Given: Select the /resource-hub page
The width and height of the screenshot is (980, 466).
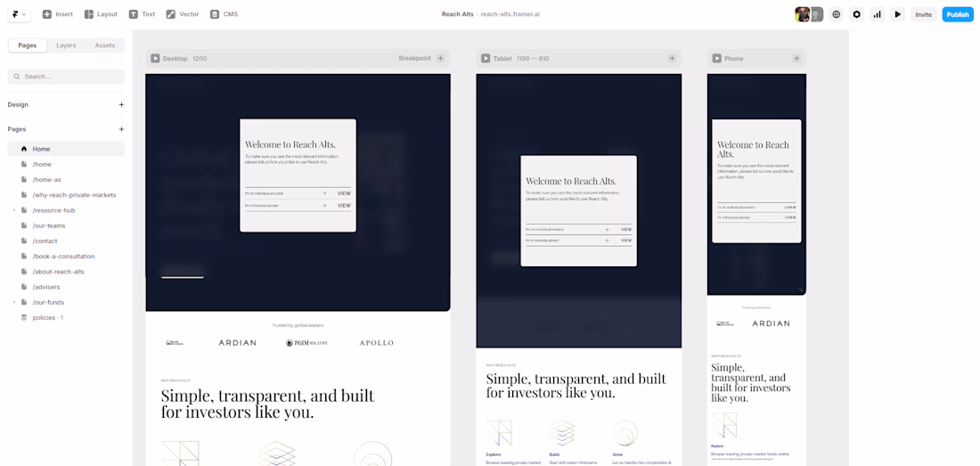Looking at the screenshot, I should click(x=66, y=210).
